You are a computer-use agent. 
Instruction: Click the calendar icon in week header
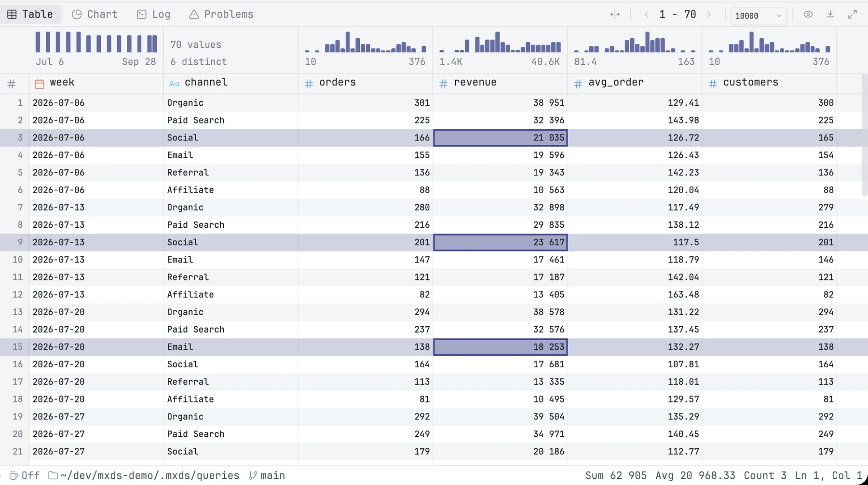(40, 84)
